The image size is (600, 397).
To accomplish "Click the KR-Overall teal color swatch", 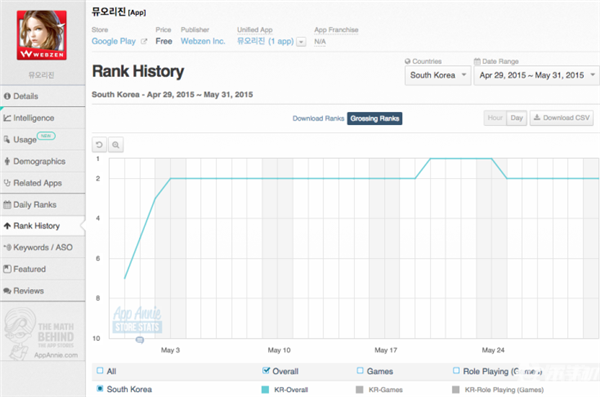I will (265, 390).
